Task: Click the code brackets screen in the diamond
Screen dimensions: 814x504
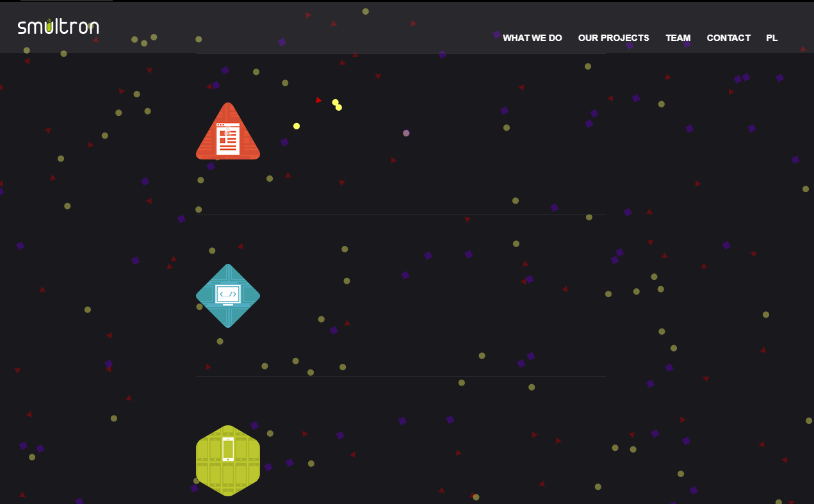Action: pyautogui.click(x=228, y=295)
